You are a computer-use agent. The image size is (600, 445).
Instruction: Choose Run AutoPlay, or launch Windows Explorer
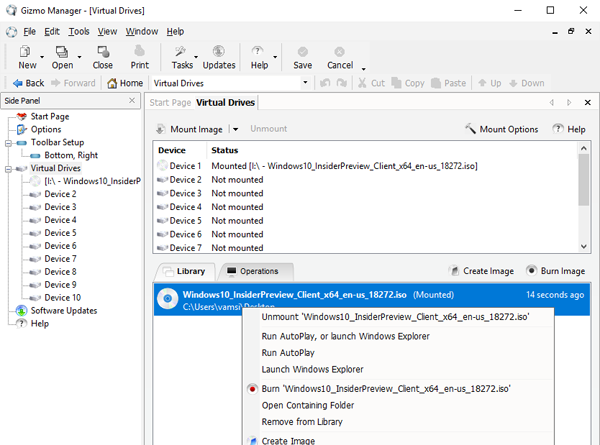pos(398,336)
